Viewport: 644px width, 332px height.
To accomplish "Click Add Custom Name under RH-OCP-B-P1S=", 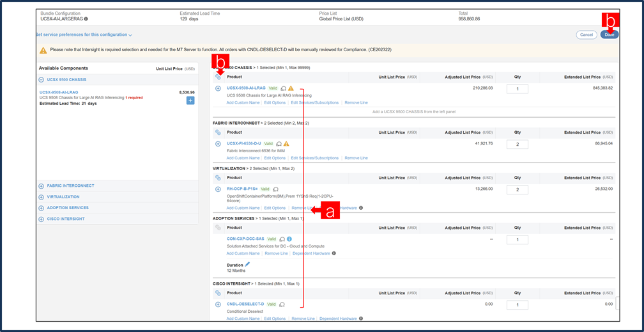I will click(x=243, y=208).
